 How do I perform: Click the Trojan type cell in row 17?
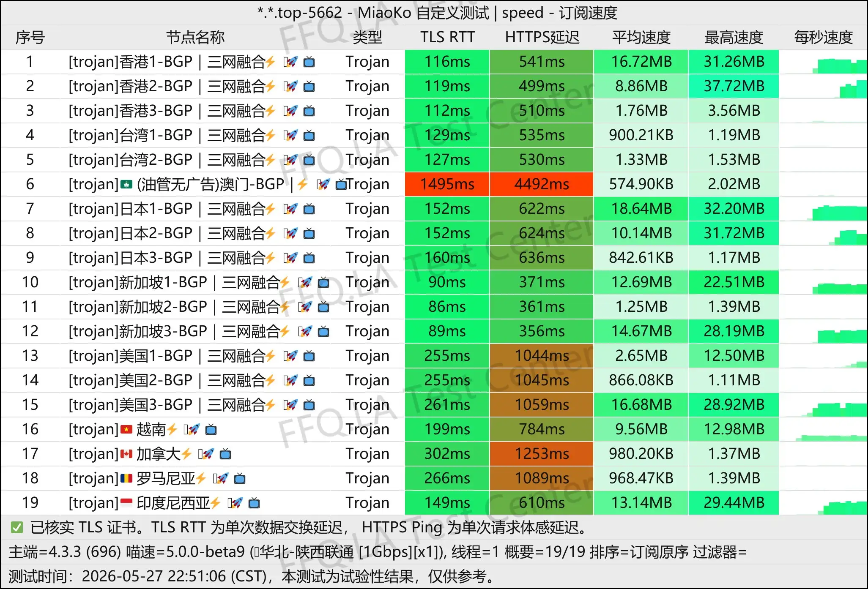(x=367, y=454)
